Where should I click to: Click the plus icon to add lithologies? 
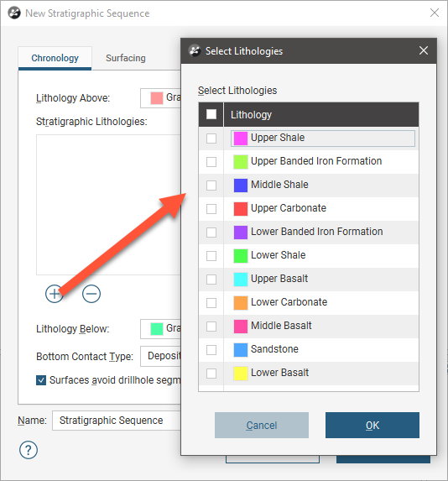(55, 294)
